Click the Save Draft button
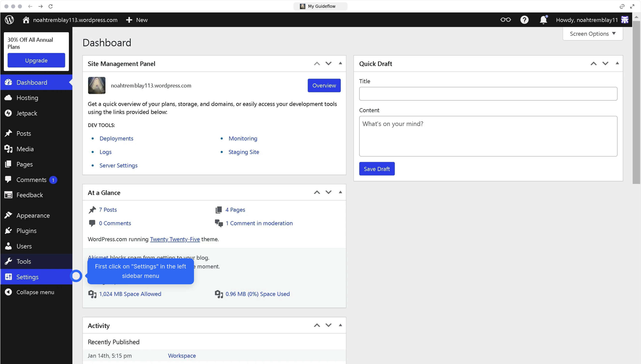This screenshot has height=364, width=641. pos(377,169)
